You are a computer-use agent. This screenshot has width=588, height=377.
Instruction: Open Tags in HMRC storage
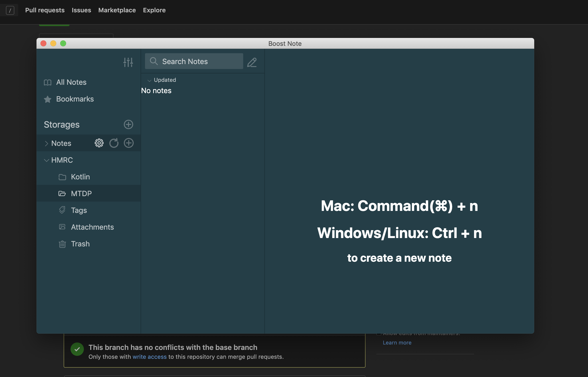79,210
